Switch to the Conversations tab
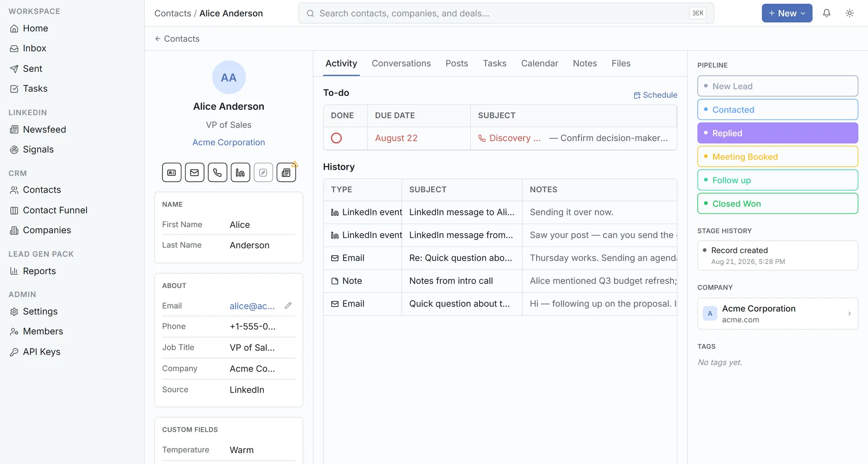This screenshot has width=868, height=464. [x=401, y=63]
